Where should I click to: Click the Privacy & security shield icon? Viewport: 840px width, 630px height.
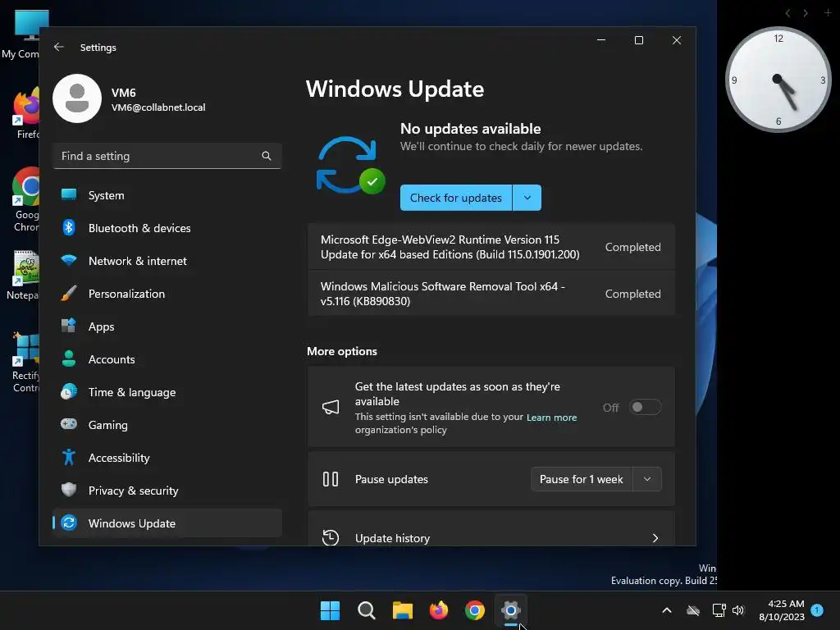pyautogui.click(x=69, y=490)
